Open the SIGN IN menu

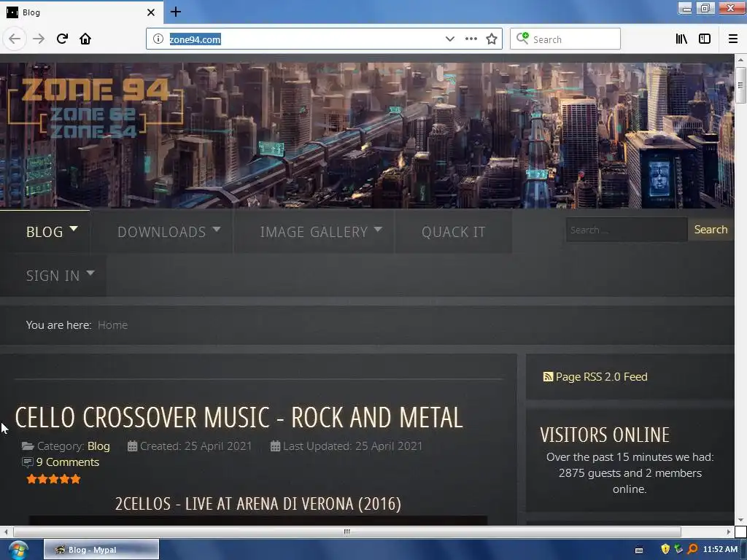click(53, 276)
